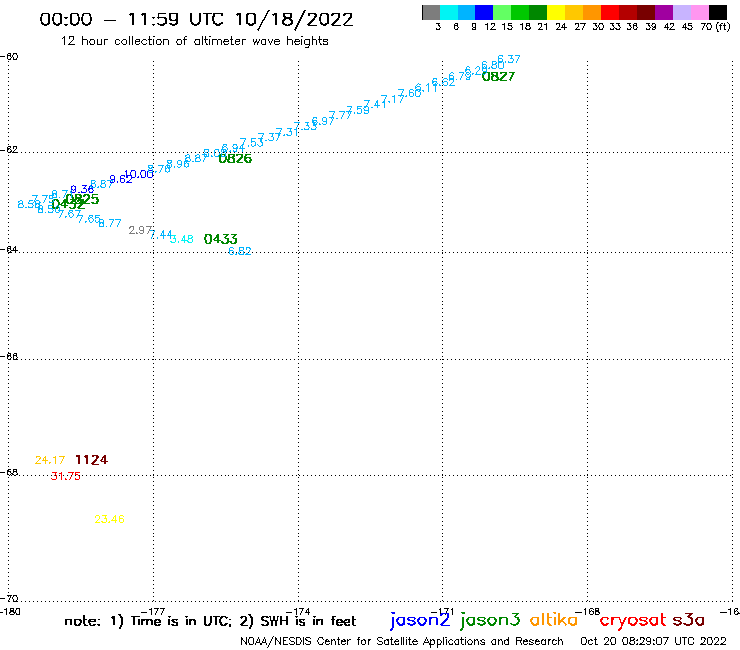The width and height of the screenshot is (740, 650).
Task: Click the 8.56 value at the left edge
Action: [29, 204]
